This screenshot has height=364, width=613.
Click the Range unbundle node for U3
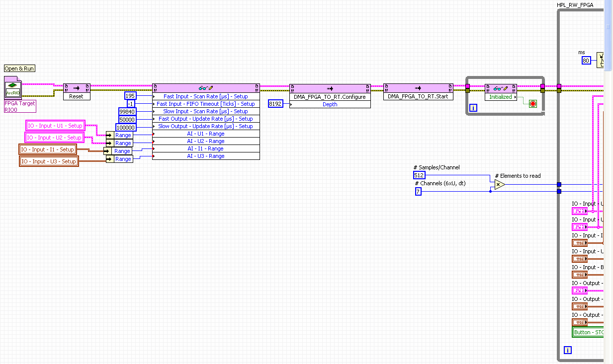point(119,159)
